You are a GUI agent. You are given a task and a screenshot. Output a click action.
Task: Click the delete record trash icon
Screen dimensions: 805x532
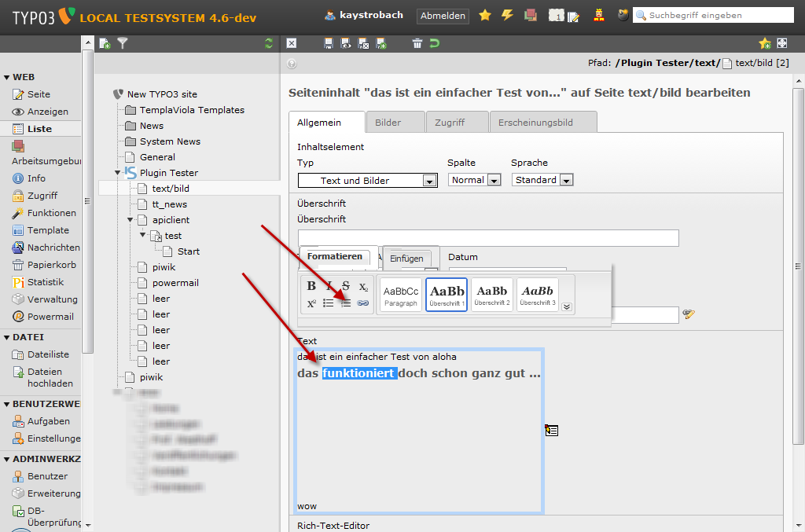click(x=417, y=44)
